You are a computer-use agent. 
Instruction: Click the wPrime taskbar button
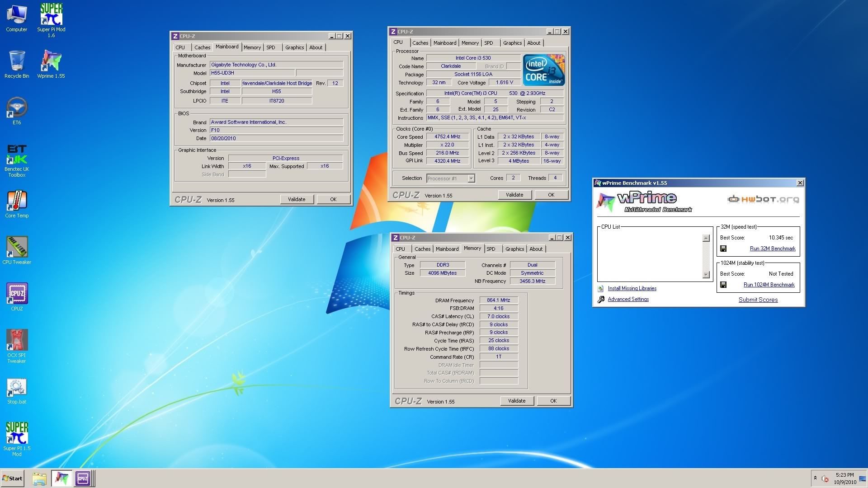click(61, 478)
